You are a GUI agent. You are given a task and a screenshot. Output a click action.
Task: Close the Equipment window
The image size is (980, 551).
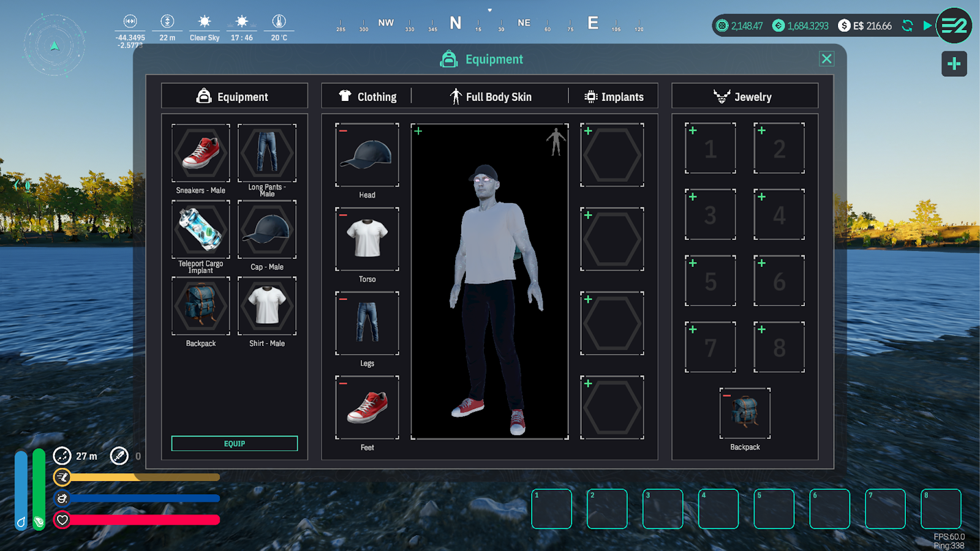[826, 59]
